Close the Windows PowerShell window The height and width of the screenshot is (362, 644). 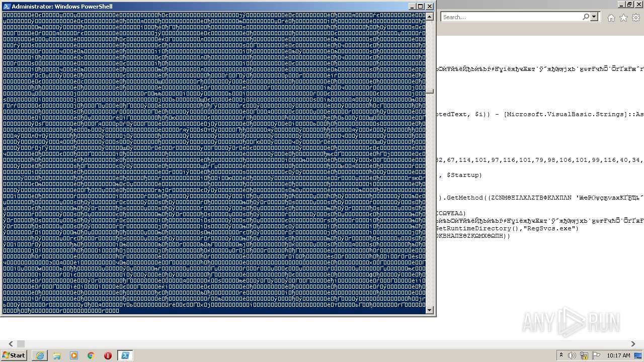coord(430,7)
